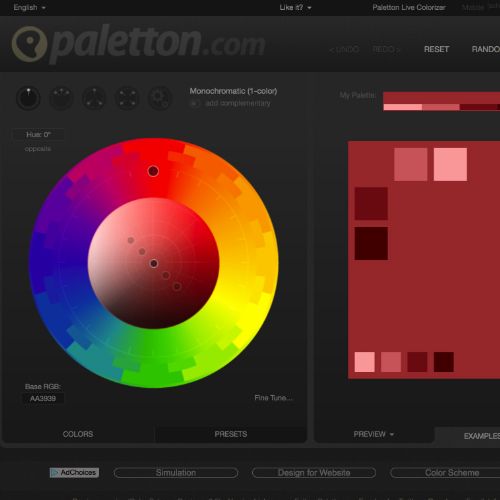Switch to the PRESETS tab
The image size is (500, 500).
click(231, 434)
